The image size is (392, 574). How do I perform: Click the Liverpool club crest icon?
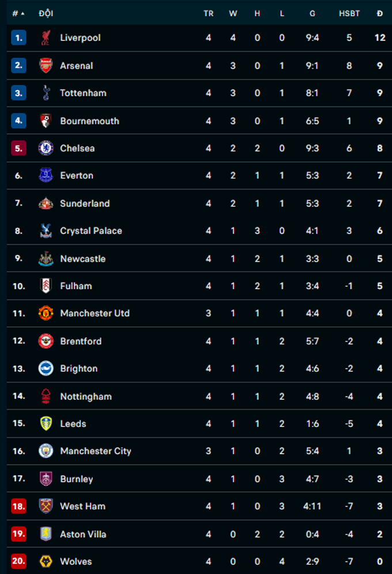46,38
